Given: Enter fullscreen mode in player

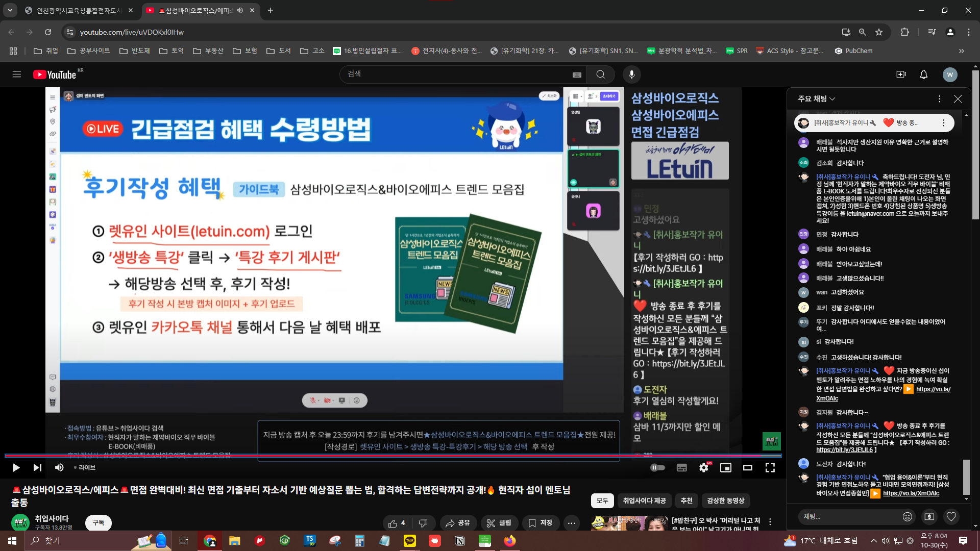Looking at the screenshot, I should [x=770, y=467].
